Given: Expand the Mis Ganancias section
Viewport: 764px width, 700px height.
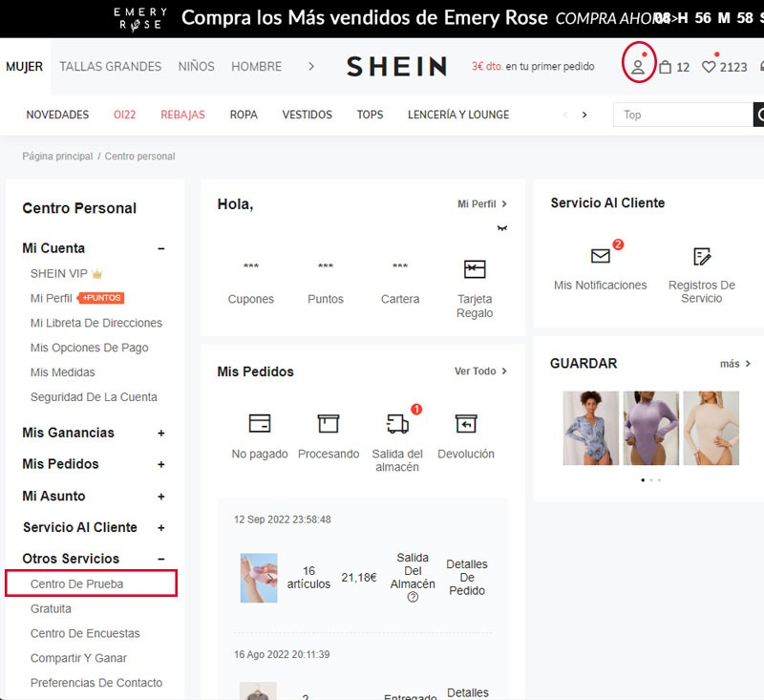Looking at the screenshot, I should click(161, 433).
